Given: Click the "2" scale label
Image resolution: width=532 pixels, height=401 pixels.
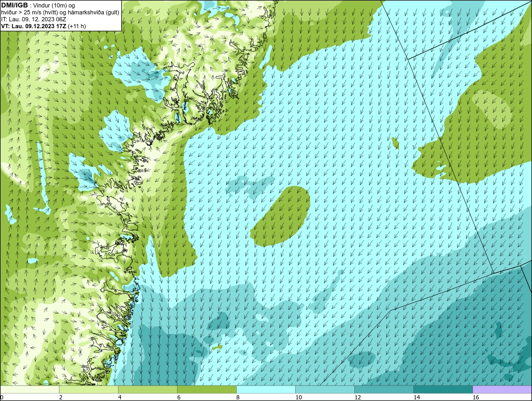Looking at the screenshot, I should point(61,397).
